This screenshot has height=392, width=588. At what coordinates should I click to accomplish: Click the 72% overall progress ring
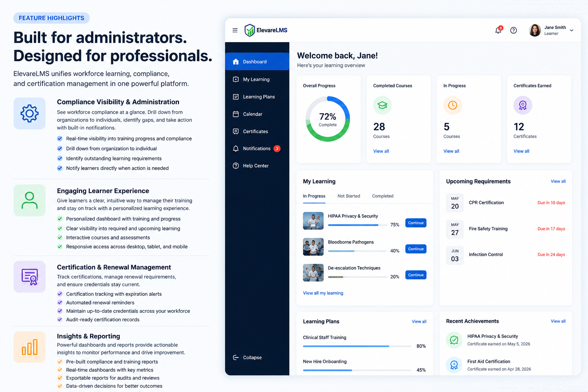328,119
